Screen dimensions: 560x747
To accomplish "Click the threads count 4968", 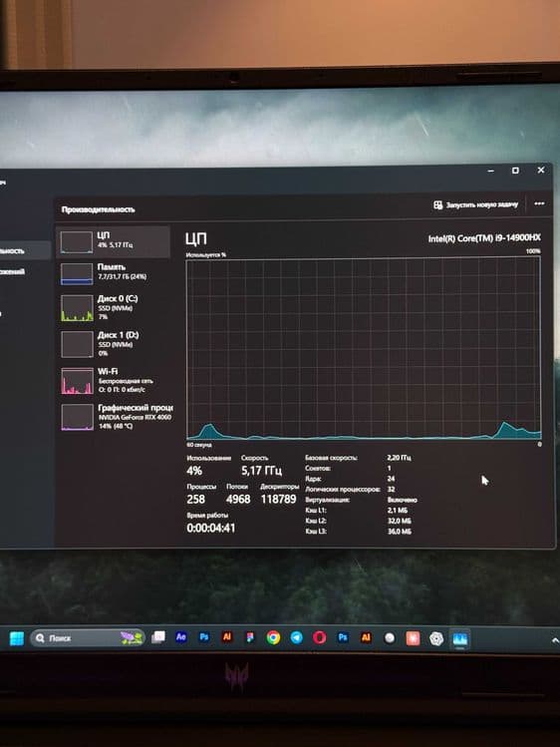I will click(238, 500).
